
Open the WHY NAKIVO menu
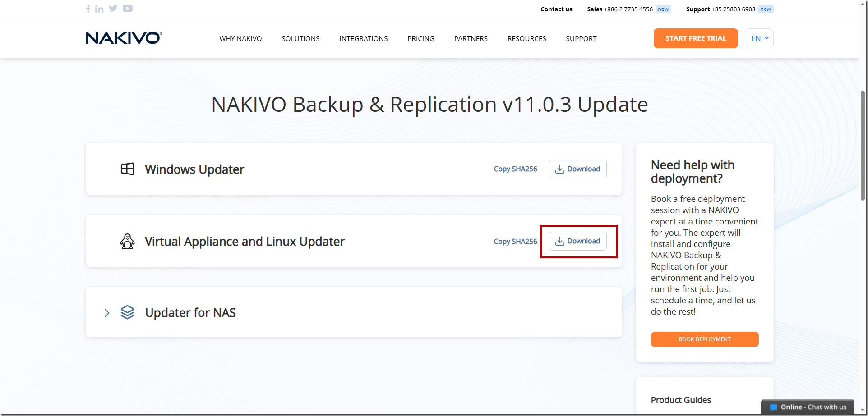point(240,39)
